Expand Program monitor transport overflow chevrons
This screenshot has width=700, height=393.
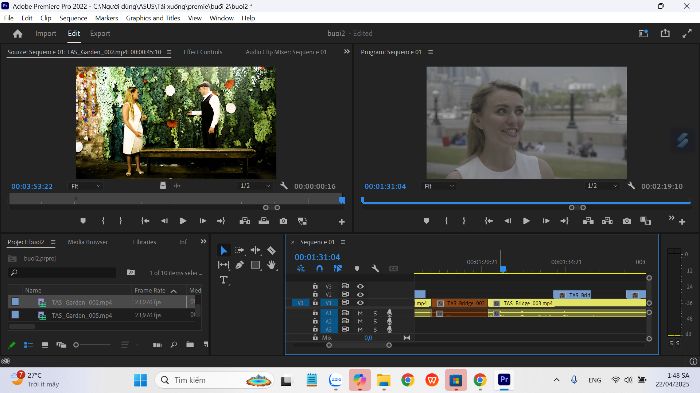(x=671, y=218)
